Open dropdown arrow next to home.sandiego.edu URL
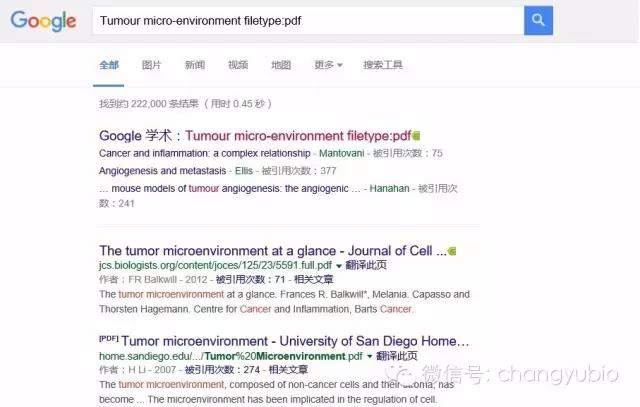Image resolution: width=640 pixels, height=407 pixels. pos(368,356)
